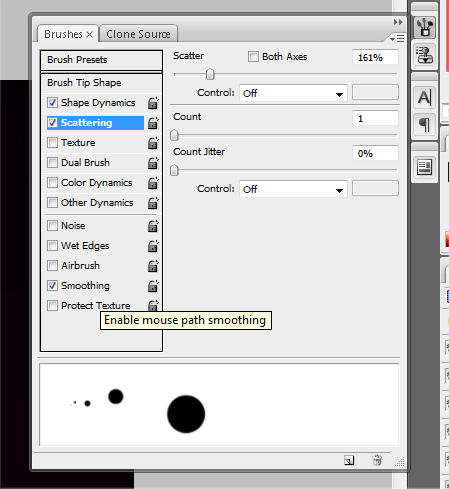Check the Texture option
Screen dimensions: 449x489
[x=52, y=143]
